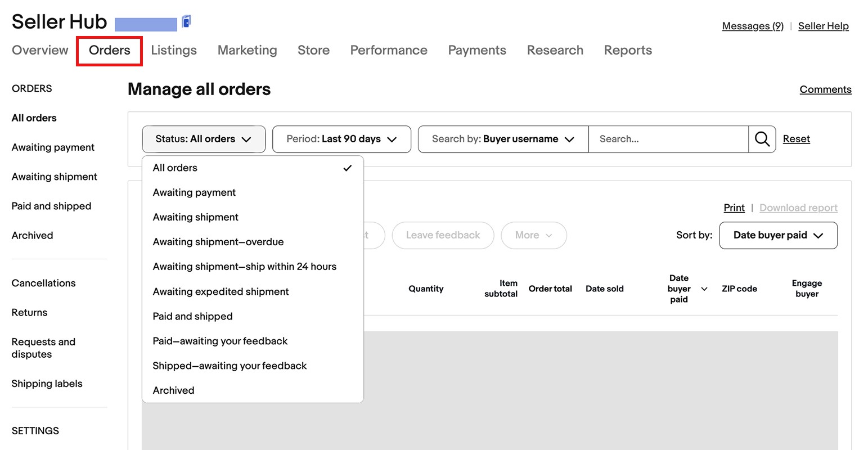868x450 pixels.
Task: Click the Reset link
Action: (x=797, y=139)
